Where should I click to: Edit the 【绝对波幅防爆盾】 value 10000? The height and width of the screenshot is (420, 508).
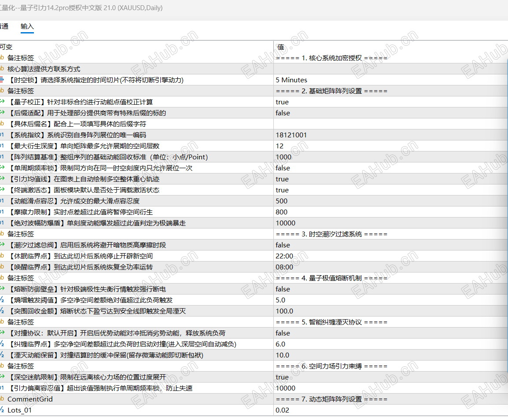285,223
